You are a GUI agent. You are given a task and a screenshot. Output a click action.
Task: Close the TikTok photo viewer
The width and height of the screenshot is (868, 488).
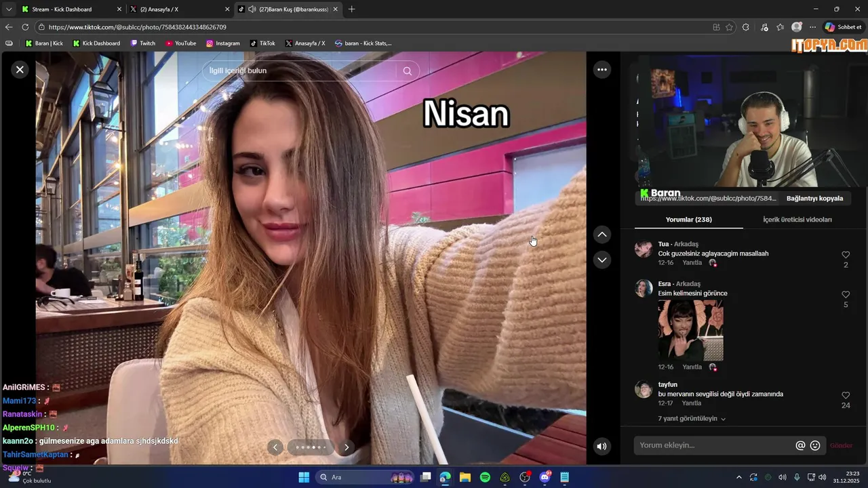pyautogui.click(x=20, y=69)
